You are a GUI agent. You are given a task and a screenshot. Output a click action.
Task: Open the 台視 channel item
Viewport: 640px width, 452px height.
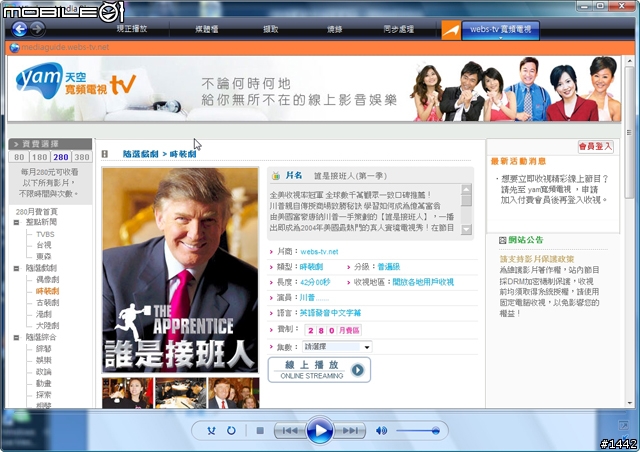point(44,245)
